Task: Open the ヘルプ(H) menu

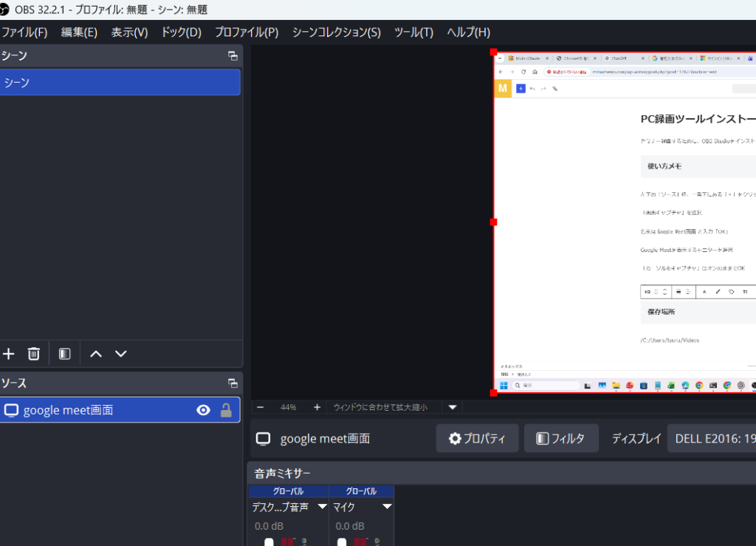Action: [468, 33]
